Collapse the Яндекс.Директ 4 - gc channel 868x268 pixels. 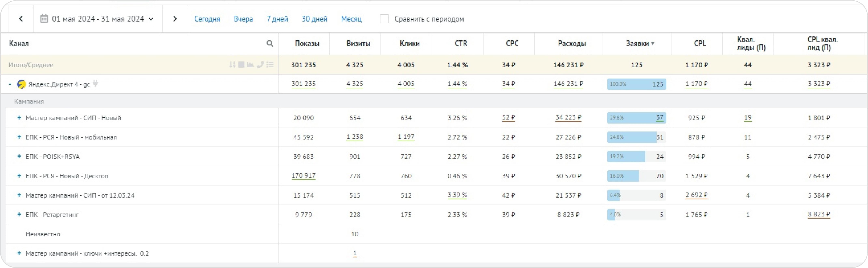(10, 84)
